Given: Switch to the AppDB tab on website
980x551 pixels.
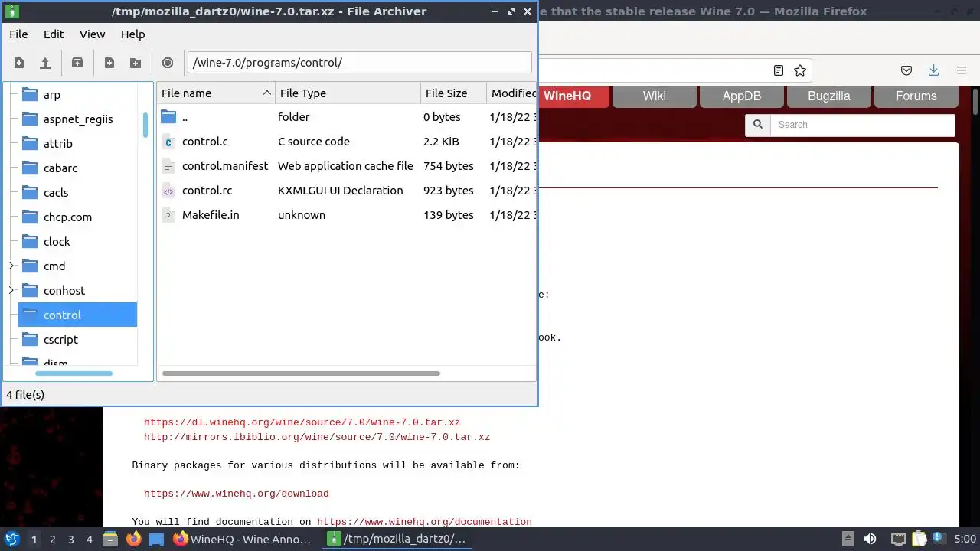Looking at the screenshot, I should tap(742, 96).
